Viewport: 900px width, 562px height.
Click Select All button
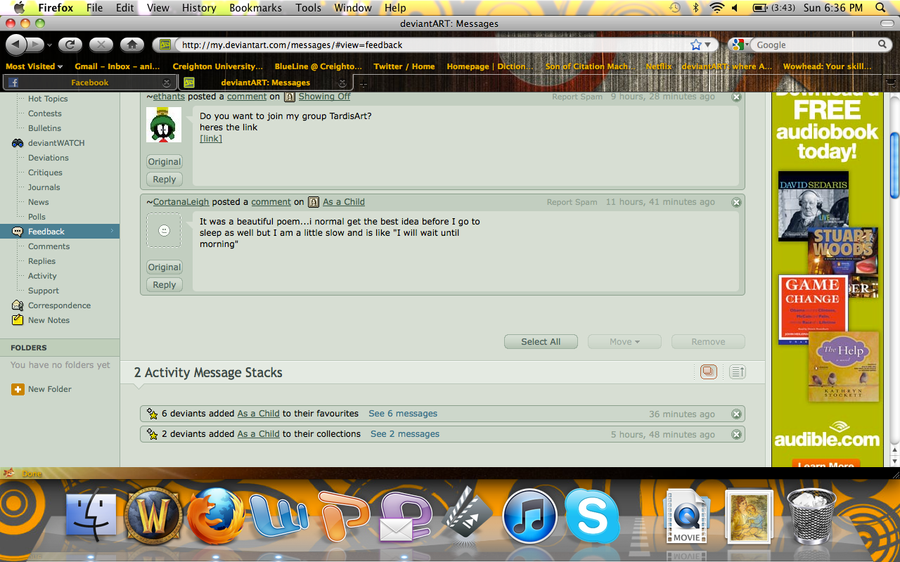pos(541,342)
